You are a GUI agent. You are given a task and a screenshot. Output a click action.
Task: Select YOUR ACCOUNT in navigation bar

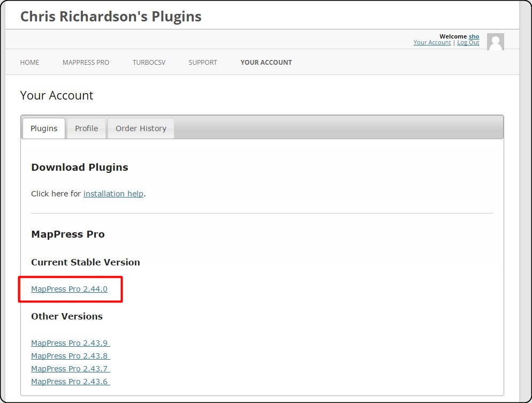tap(266, 63)
